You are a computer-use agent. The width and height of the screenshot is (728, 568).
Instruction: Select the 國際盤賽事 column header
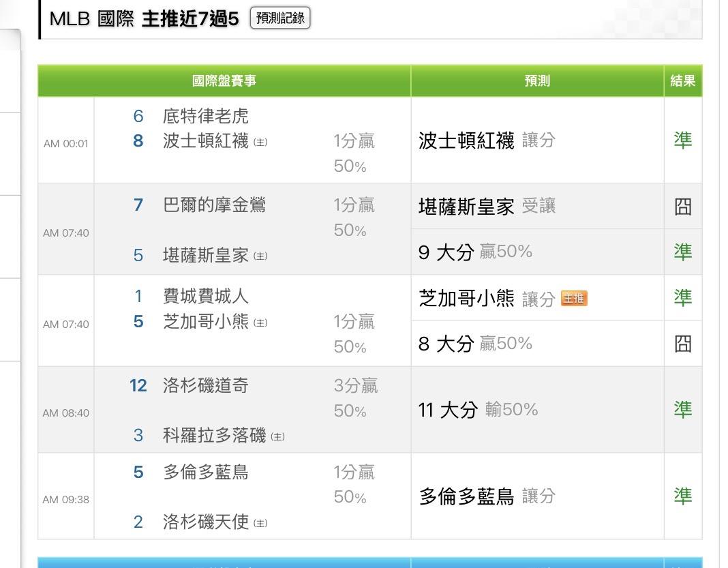click(x=224, y=81)
